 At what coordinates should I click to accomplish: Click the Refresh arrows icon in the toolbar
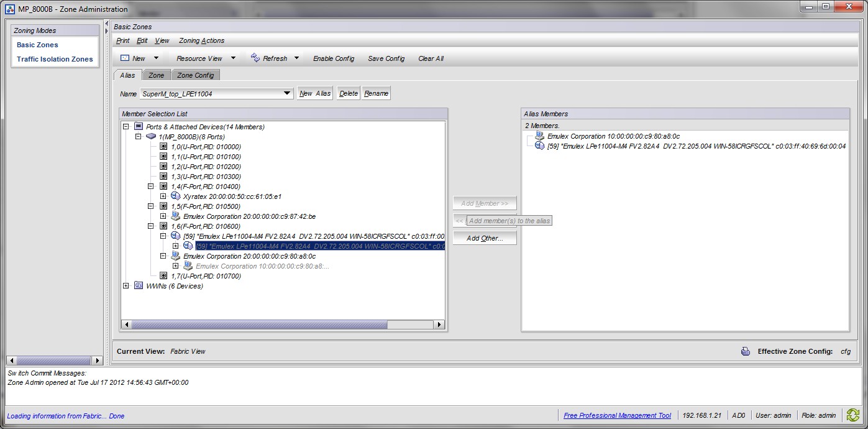255,58
